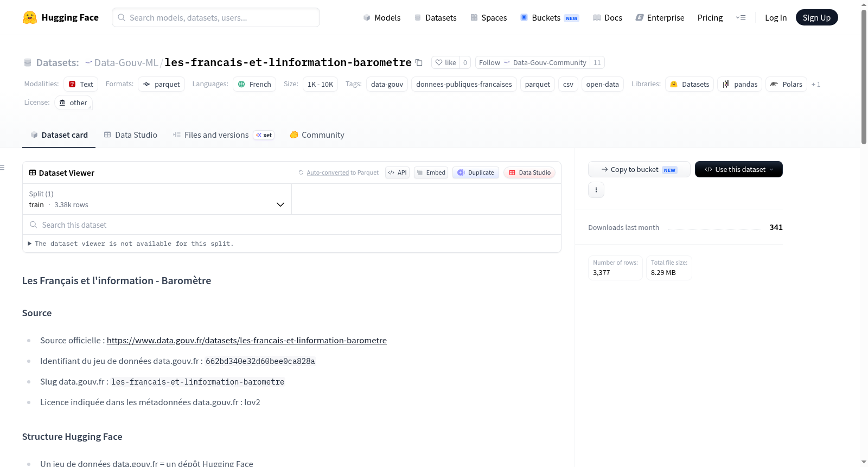Open the 'other' license tag
Viewport: 868px width, 467px height.
click(73, 103)
